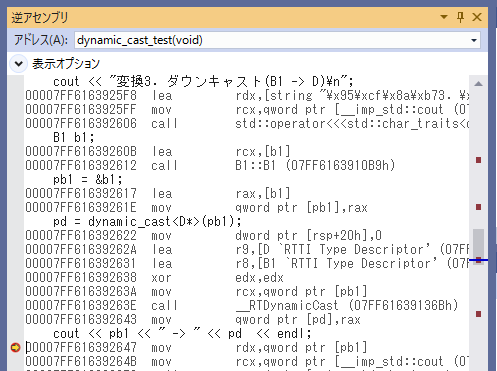The height and width of the screenshot is (371, 497).
Task: Click the 'mov qword ptr [pd],rax' line
Action: pos(193,320)
